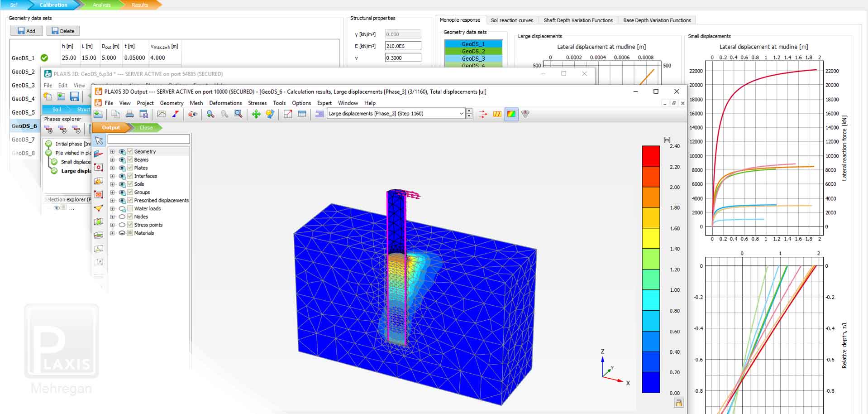Uncheck the Beams checkbox

[x=130, y=159]
